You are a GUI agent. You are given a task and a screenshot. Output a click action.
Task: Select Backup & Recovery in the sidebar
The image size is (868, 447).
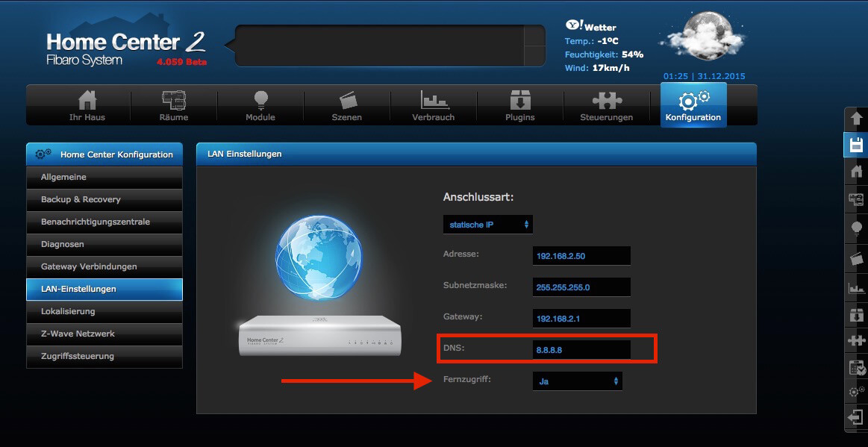(x=104, y=199)
